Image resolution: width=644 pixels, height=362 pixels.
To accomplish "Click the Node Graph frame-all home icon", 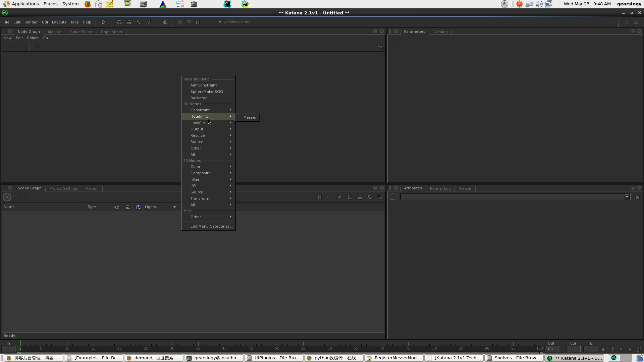I will pos(37,46).
